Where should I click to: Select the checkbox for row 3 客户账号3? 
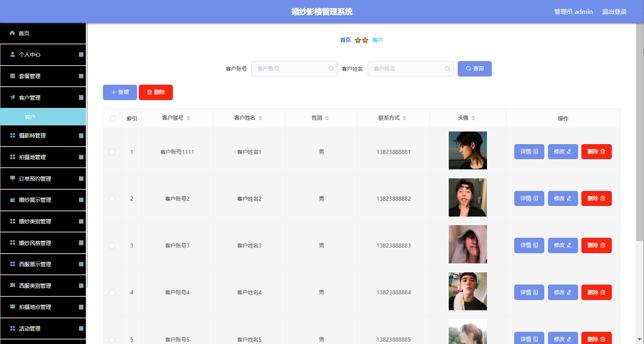click(x=112, y=246)
